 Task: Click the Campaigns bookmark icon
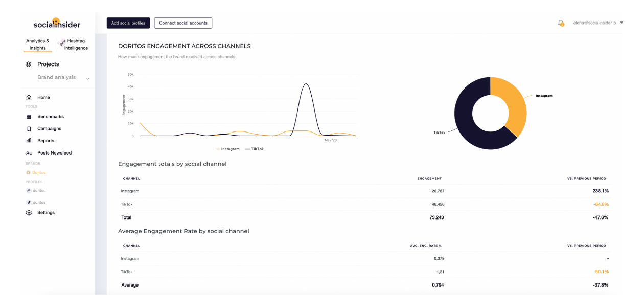(29, 129)
